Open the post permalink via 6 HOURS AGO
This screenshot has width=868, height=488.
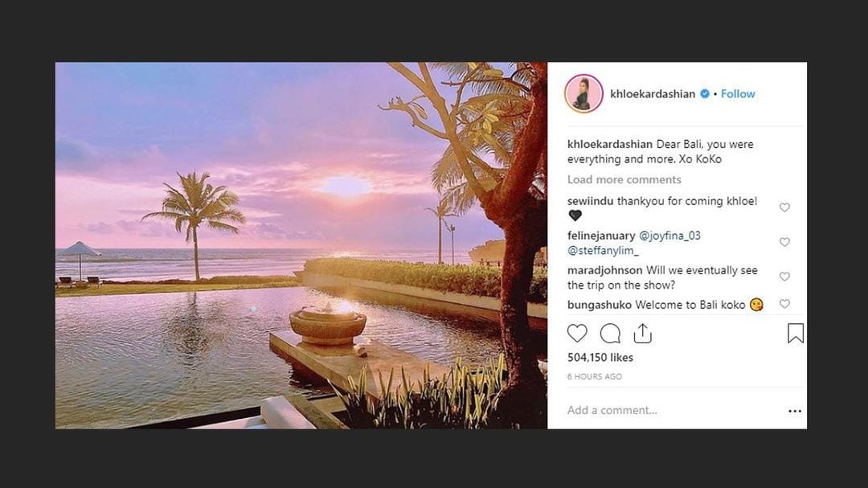point(594,376)
